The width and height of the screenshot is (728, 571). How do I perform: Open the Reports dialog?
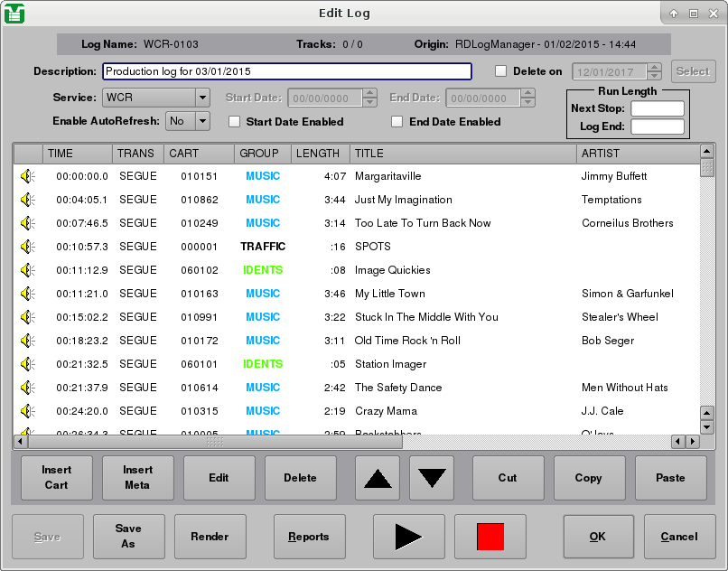click(309, 536)
